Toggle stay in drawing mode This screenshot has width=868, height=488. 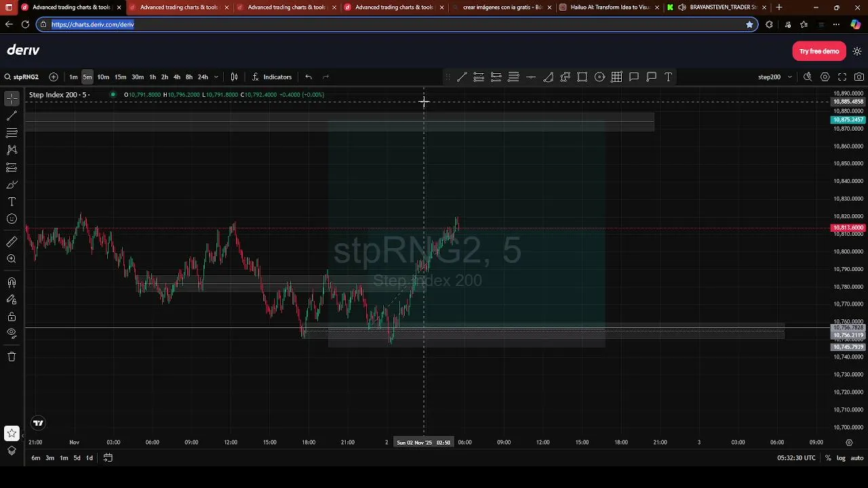pos(12,300)
